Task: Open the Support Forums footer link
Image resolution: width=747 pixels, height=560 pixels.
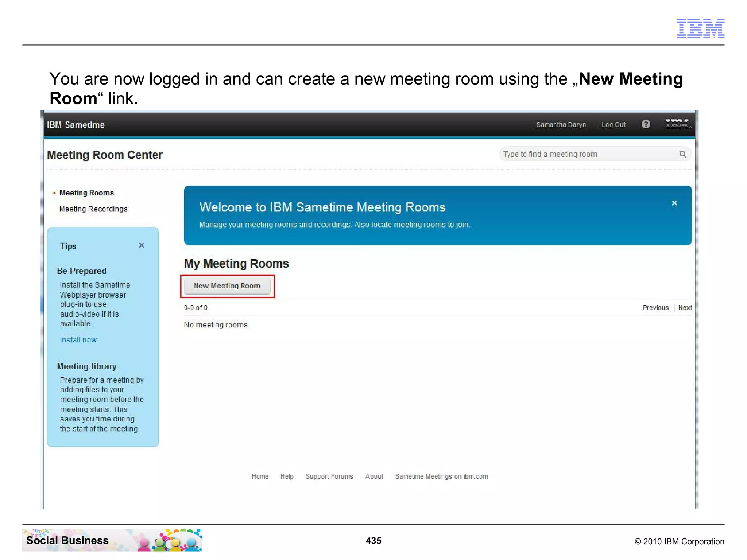Action: tap(329, 477)
